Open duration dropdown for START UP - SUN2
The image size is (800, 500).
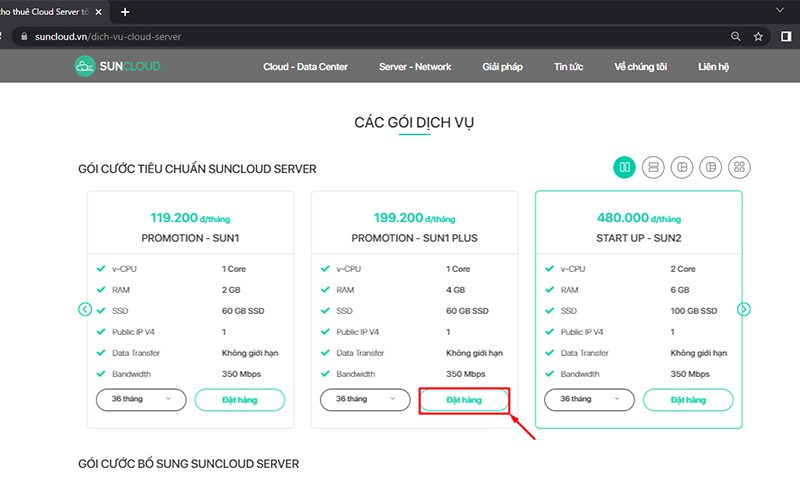coord(589,399)
